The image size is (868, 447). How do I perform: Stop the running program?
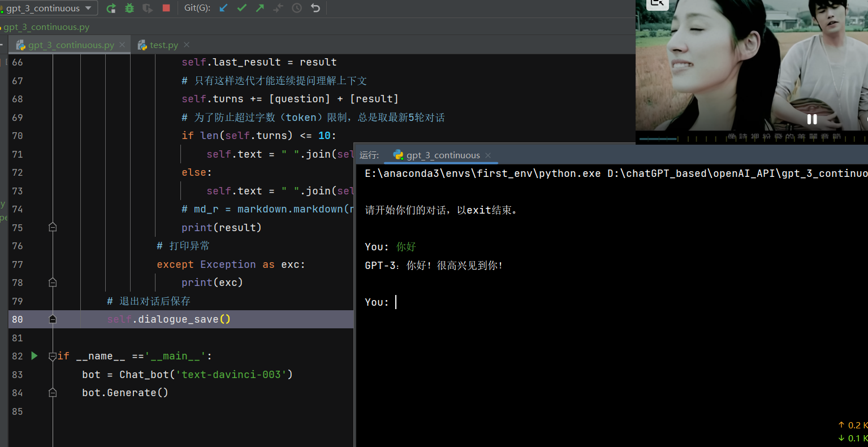coord(166,8)
